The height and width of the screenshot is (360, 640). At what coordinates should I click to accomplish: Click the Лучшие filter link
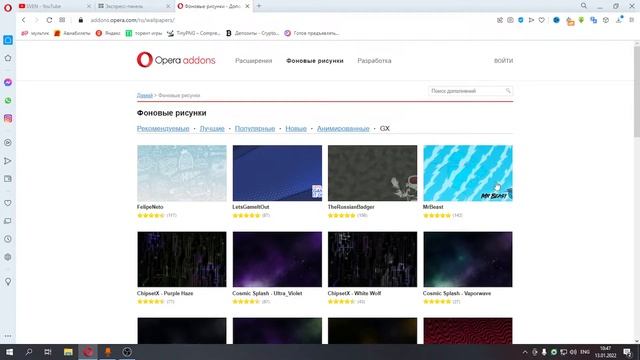(x=212, y=128)
